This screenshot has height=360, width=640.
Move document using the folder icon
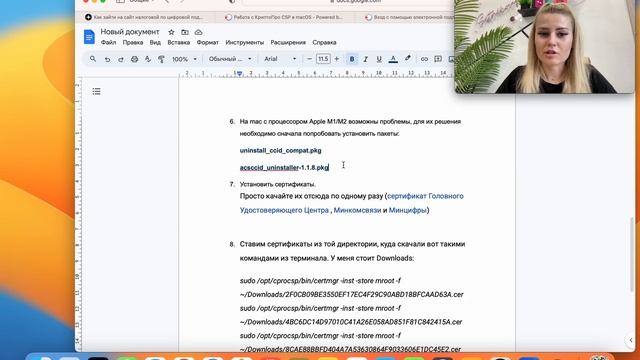pyautogui.click(x=185, y=32)
